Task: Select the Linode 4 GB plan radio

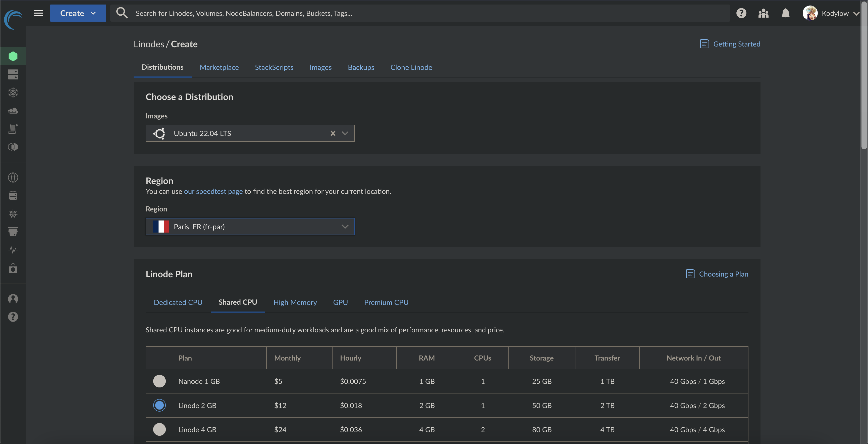Action: pyautogui.click(x=159, y=429)
